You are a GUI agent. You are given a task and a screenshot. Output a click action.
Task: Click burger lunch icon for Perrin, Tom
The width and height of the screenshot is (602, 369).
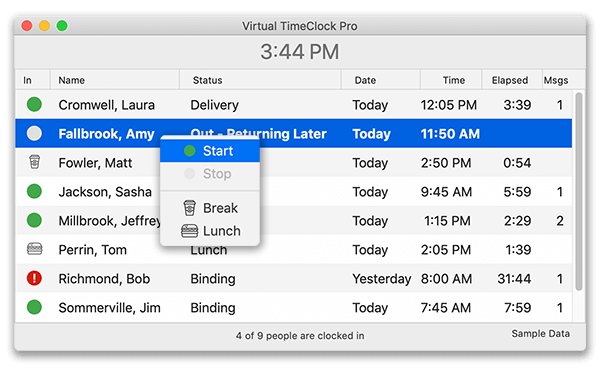pyautogui.click(x=35, y=249)
